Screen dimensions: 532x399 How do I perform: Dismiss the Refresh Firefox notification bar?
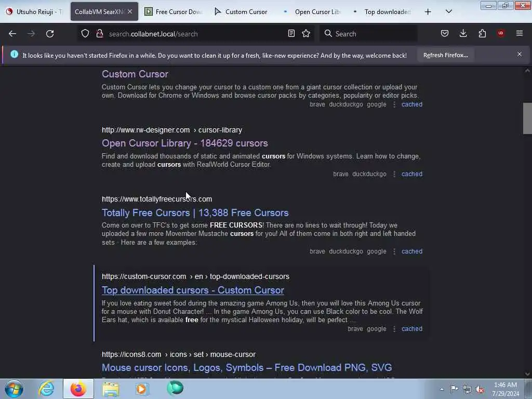tap(520, 54)
